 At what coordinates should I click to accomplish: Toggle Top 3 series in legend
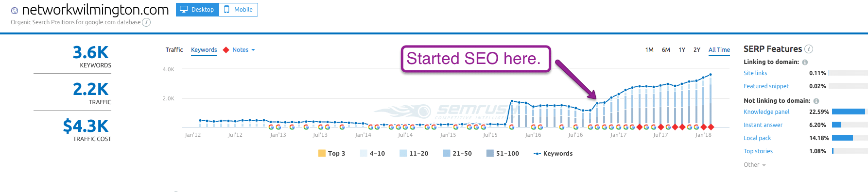[x=331, y=153]
